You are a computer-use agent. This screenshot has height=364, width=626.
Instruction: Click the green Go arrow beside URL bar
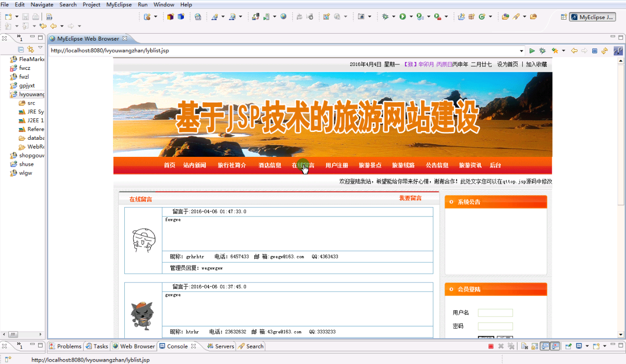[x=532, y=51]
